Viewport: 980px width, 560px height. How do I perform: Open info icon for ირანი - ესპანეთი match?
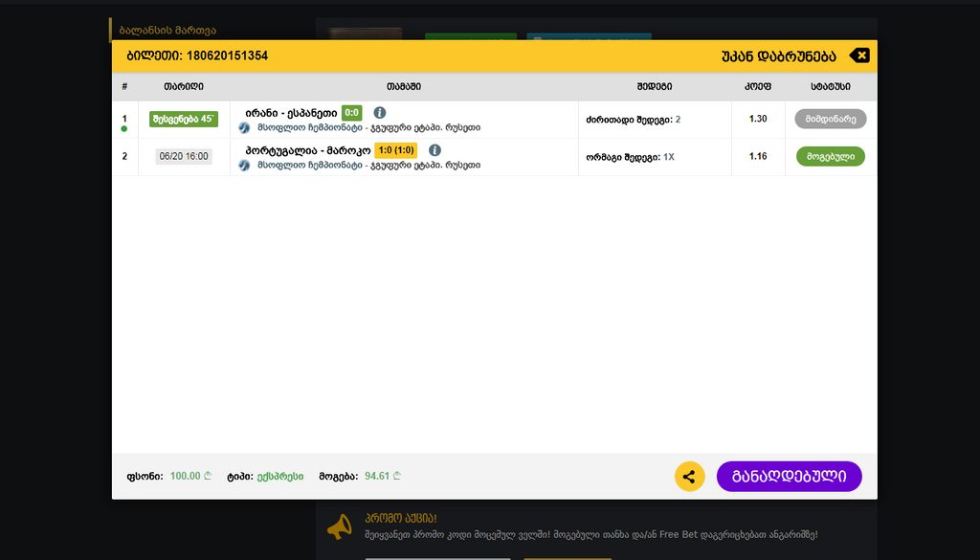coord(379,113)
